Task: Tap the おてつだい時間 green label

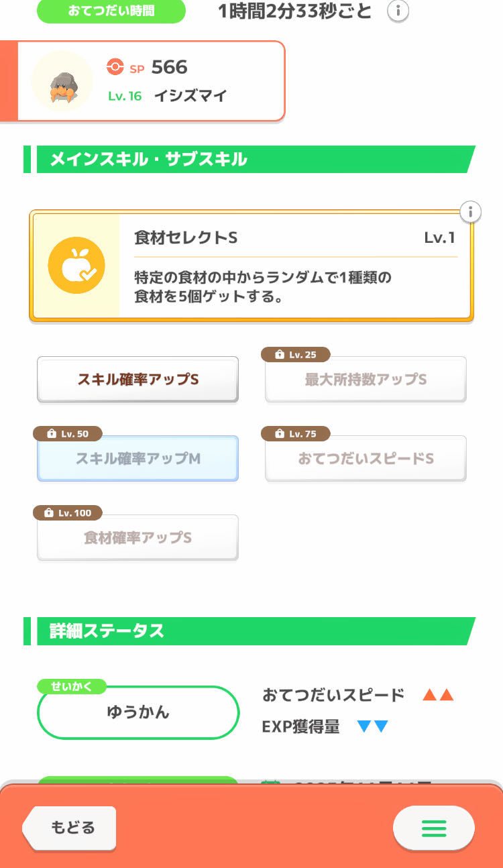Action: (x=111, y=11)
